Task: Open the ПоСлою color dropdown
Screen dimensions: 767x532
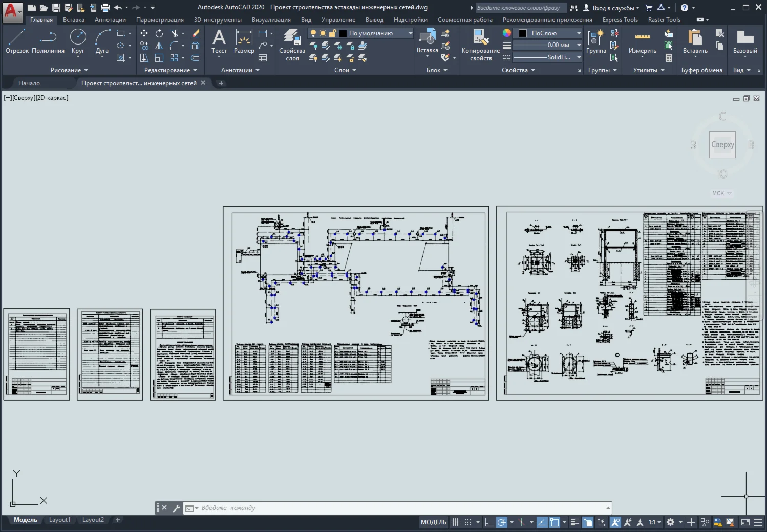Action: (x=548, y=33)
